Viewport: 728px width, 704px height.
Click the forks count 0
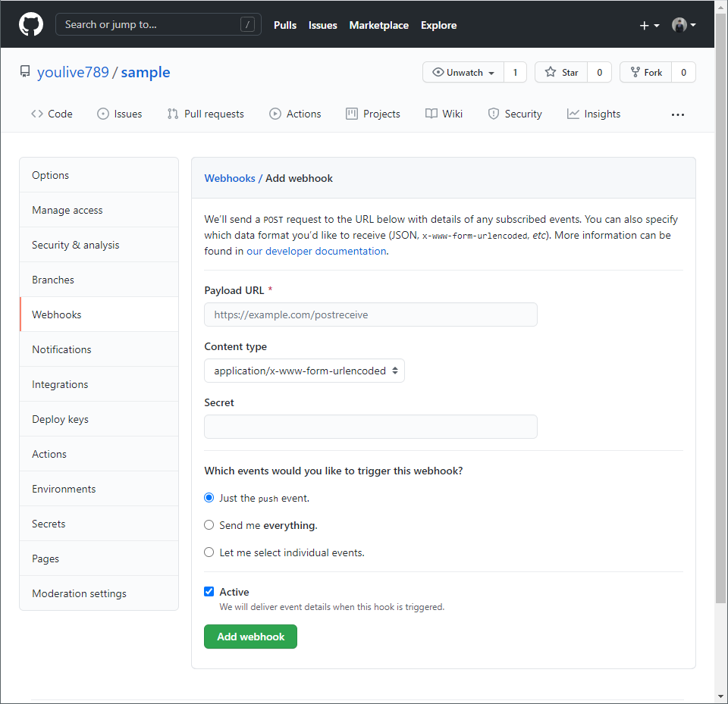(x=683, y=73)
